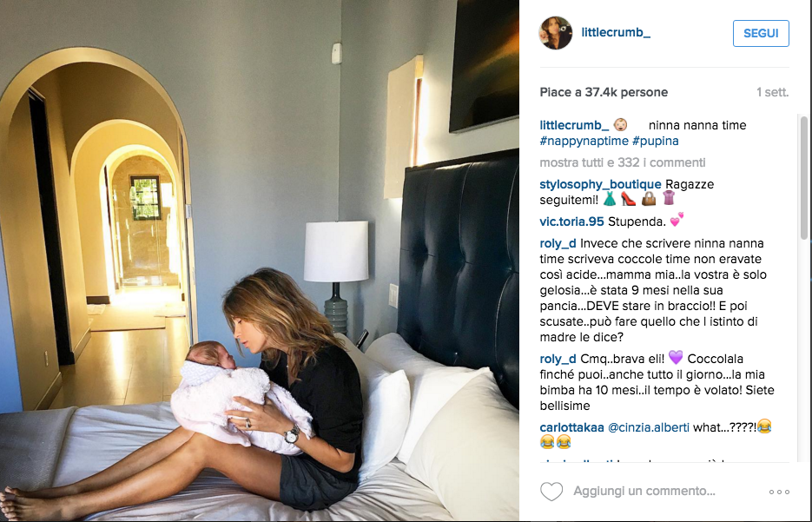Visit stylosophy_boutique commenter profile

(600, 184)
